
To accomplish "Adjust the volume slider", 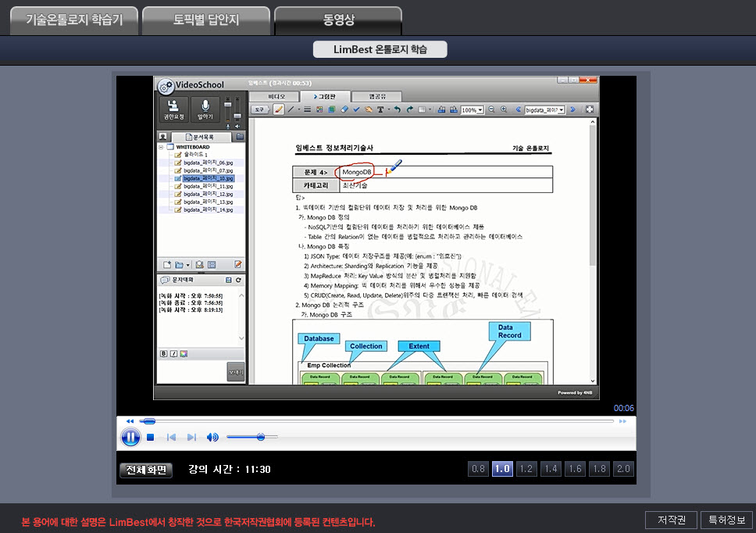I will pos(260,437).
